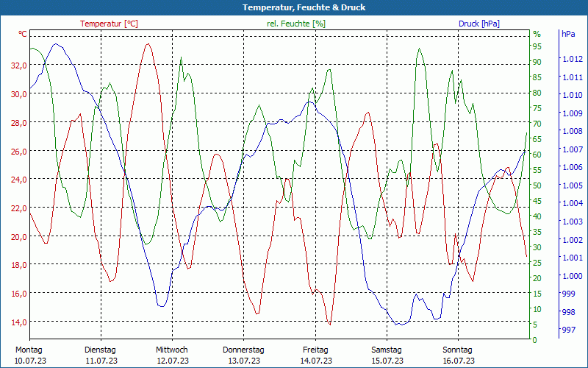Click the "Mittwoch" day label

172,350
